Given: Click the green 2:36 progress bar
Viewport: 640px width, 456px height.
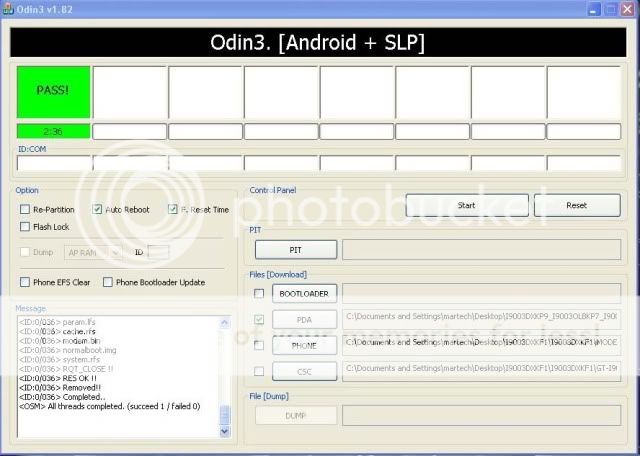Looking at the screenshot, I should point(53,131).
